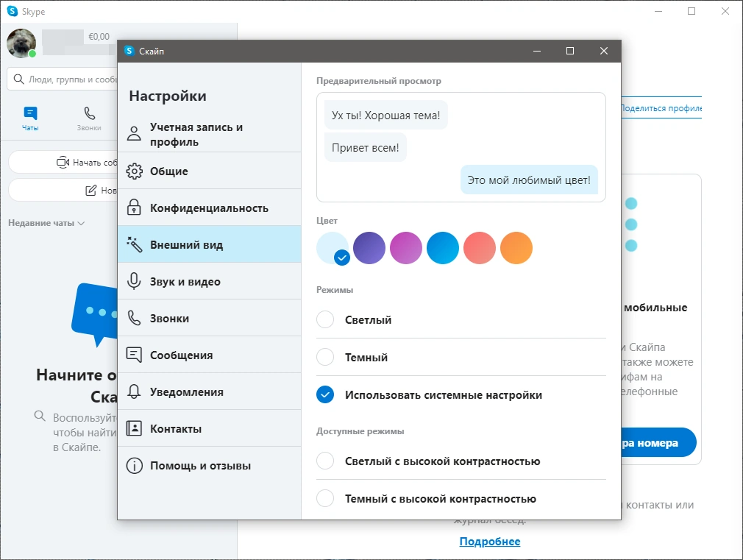
Task: Open Учетная запись и профиль settings
Action: tap(210, 134)
